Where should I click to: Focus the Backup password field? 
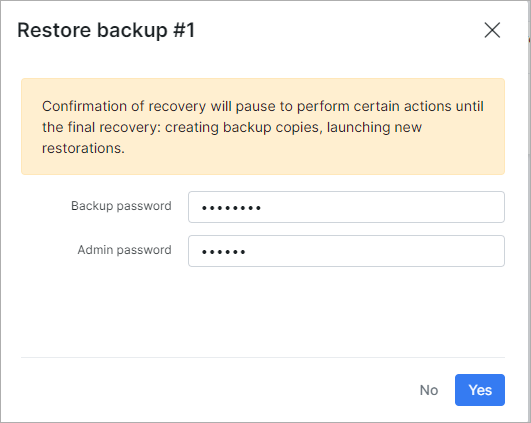[346, 207]
